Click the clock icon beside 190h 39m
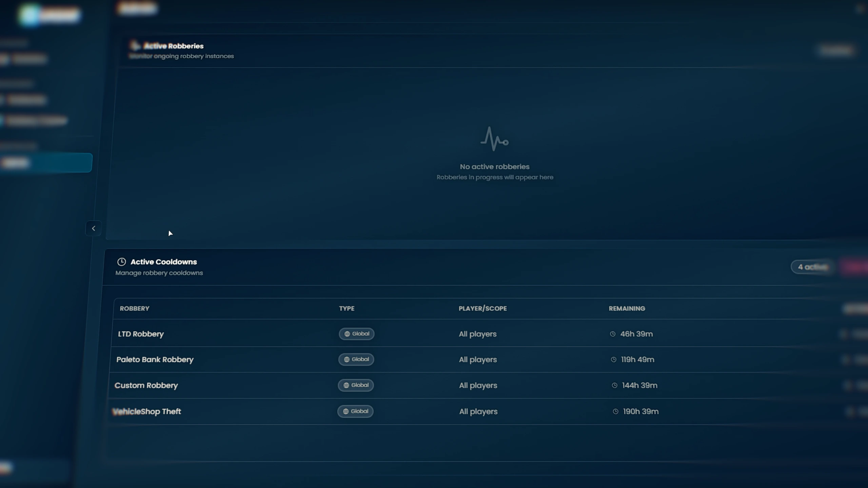This screenshot has width=868, height=488. [x=615, y=411]
